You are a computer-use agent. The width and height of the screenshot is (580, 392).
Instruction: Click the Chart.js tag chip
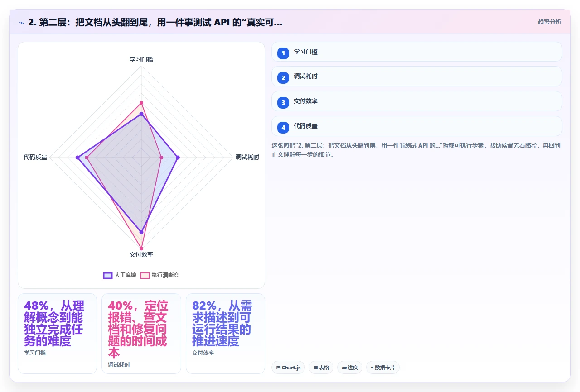tap(288, 368)
